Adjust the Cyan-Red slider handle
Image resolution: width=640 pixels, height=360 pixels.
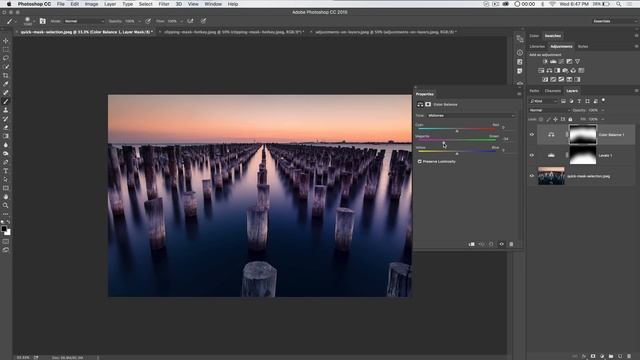pyautogui.click(x=457, y=131)
